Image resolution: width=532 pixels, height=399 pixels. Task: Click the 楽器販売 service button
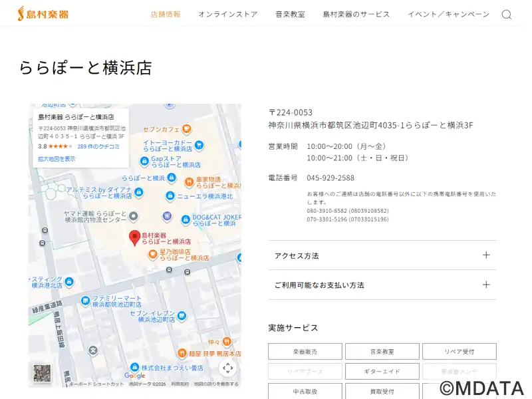[305, 351]
